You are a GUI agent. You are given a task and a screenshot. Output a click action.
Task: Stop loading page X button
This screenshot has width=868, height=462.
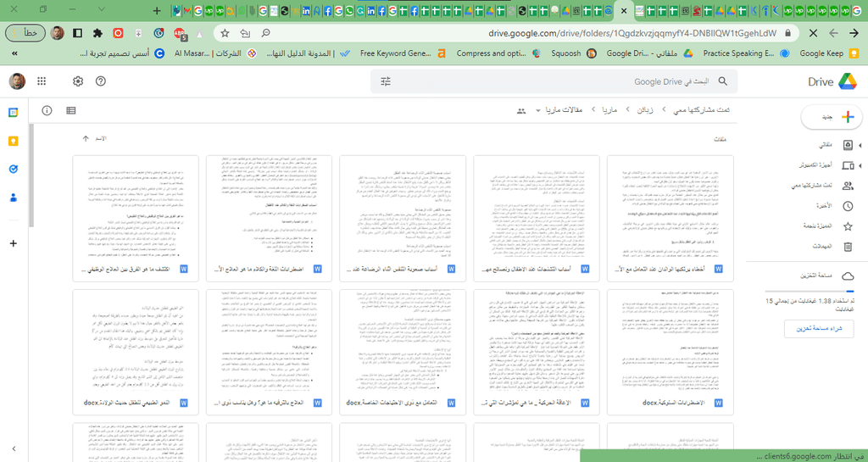pyautogui.click(x=813, y=33)
